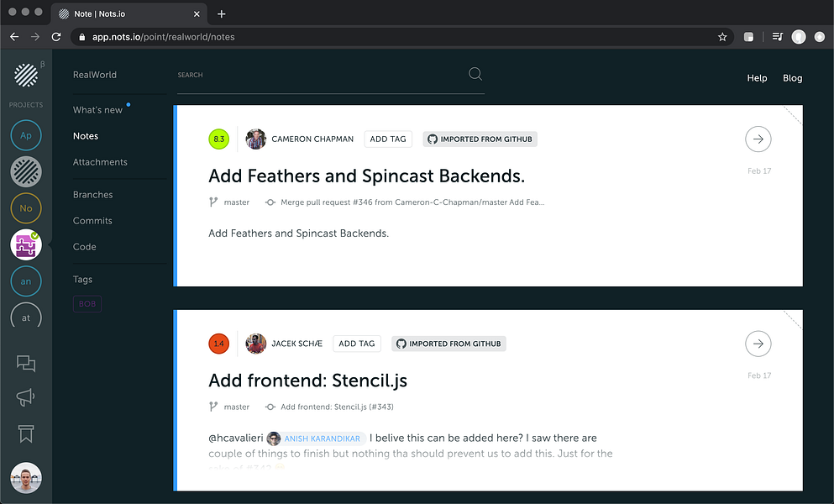The width and height of the screenshot is (834, 504).
Task: Open the bookmark icon in the sidebar
Action: [26, 433]
